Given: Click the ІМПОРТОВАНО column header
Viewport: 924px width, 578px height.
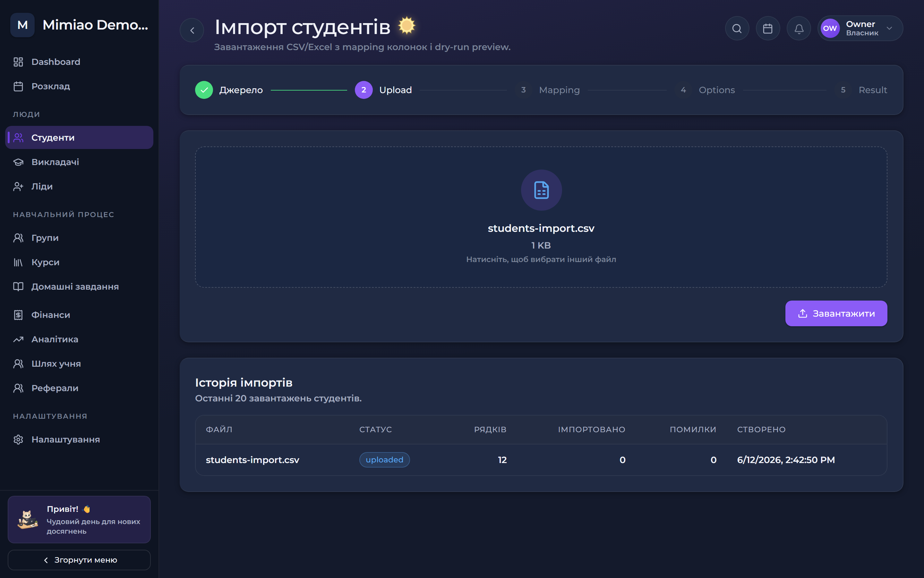Looking at the screenshot, I should tap(591, 430).
